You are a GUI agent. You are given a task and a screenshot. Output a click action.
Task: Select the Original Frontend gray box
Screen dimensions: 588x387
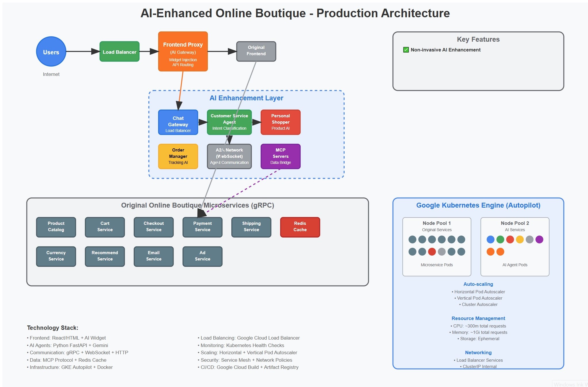[256, 51]
